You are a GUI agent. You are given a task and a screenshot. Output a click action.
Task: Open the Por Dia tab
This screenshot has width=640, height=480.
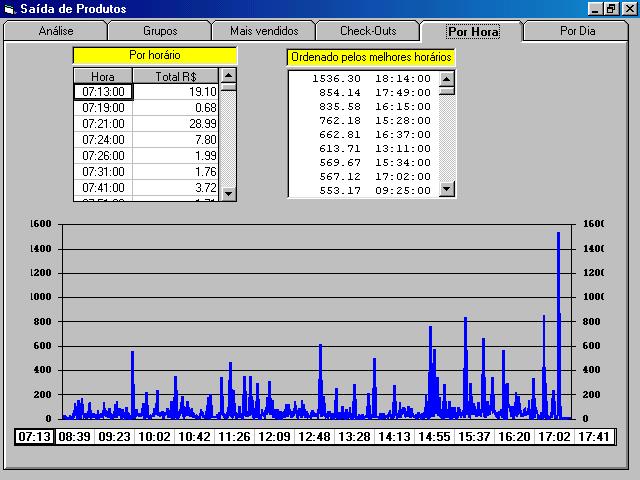577,31
